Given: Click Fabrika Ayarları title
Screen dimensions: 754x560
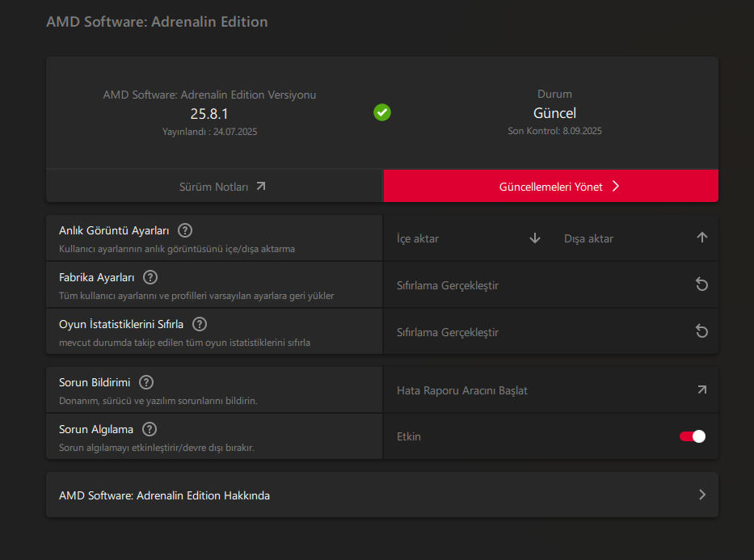Looking at the screenshot, I should click(x=97, y=277).
